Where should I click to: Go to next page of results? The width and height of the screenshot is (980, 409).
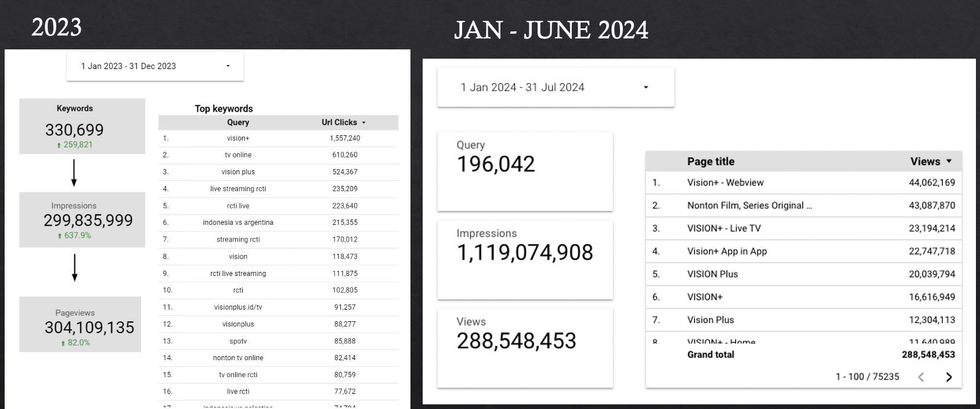949,377
